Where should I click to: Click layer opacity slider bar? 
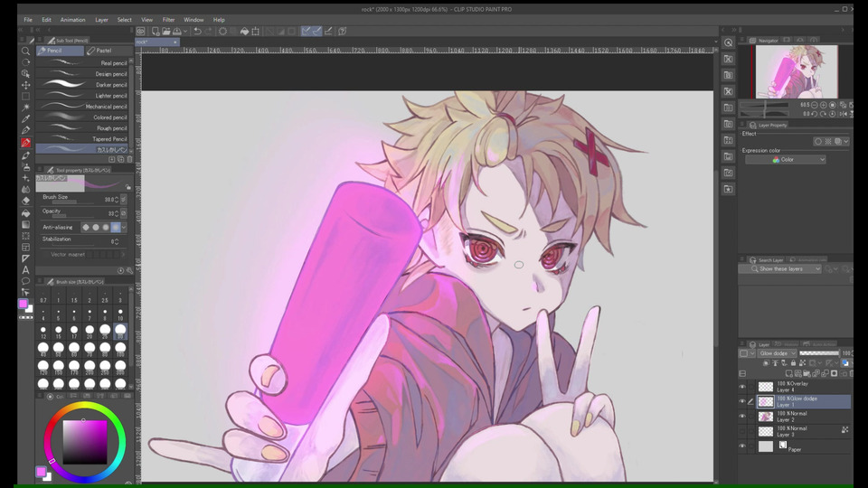tap(819, 353)
